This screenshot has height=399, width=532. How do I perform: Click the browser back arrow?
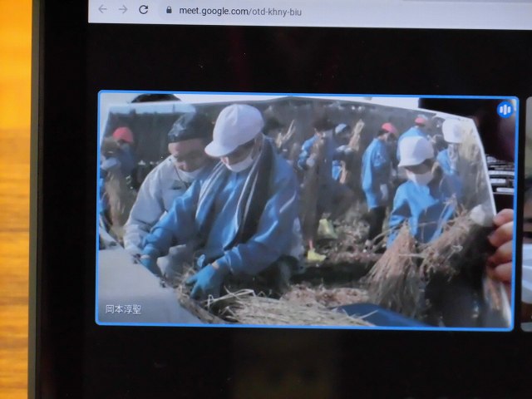point(103,9)
